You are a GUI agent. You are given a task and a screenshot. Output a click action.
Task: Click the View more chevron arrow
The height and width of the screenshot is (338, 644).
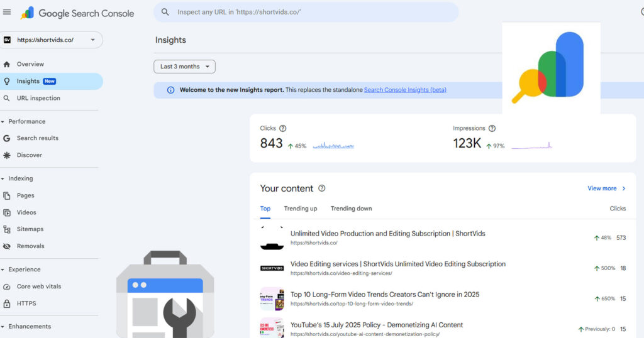point(624,188)
